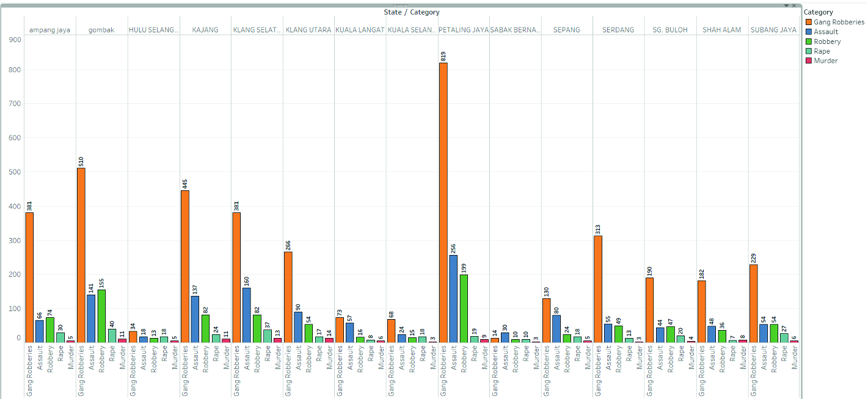This screenshot has height=399, width=868.
Task: Click the 100 tick on the vertical axis
Action: pyautogui.click(x=13, y=309)
